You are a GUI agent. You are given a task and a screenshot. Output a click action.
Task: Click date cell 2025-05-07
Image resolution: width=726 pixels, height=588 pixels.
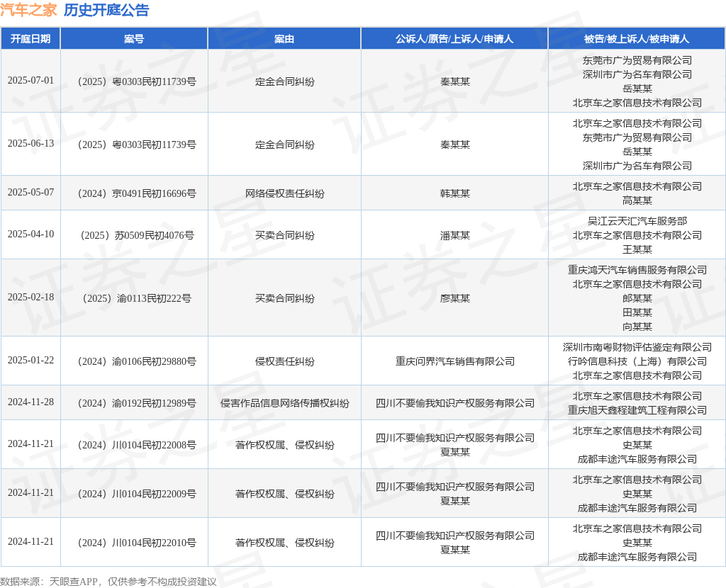pos(30,192)
